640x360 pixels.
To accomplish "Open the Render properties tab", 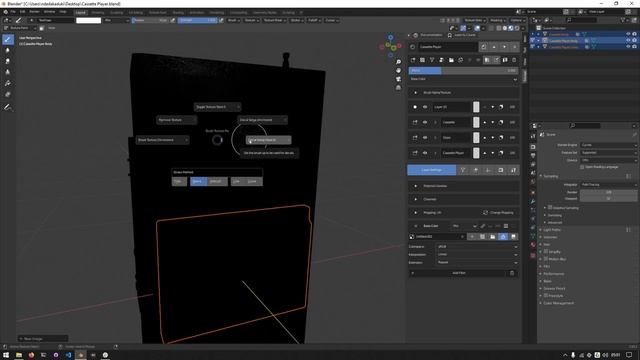I will click(x=533, y=147).
